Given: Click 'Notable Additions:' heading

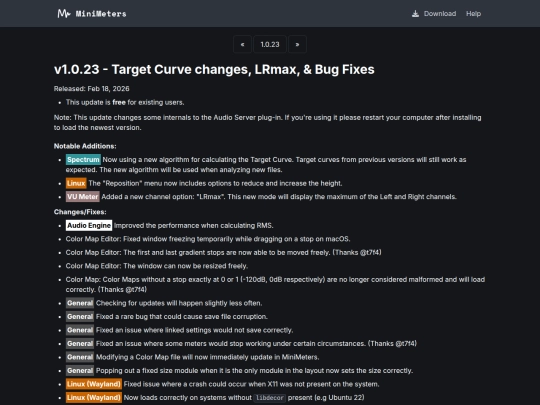Looking at the screenshot, I should 85,146.
